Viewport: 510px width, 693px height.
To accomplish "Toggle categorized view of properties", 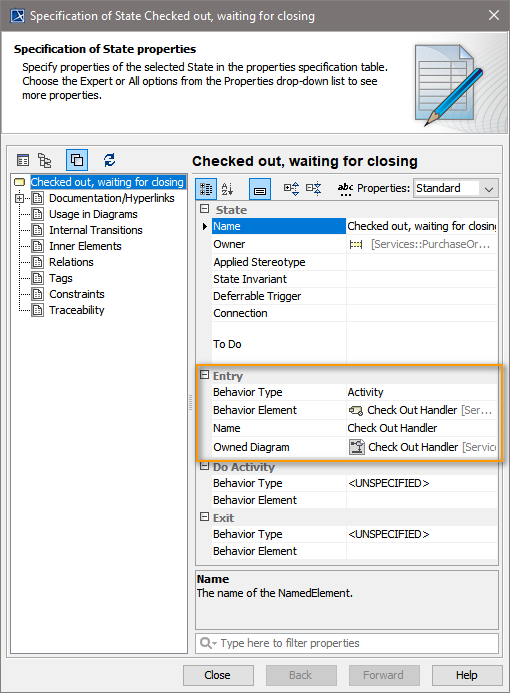I will coord(206,189).
